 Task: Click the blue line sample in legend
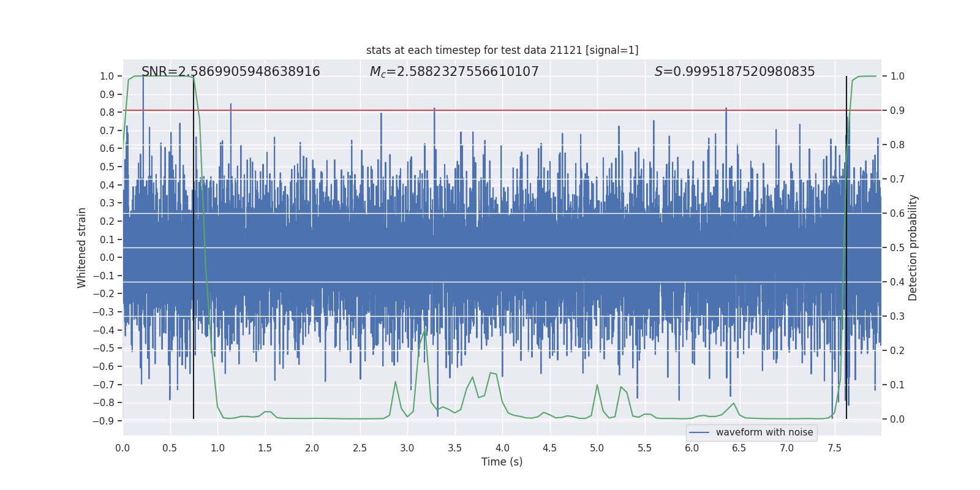pos(699,432)
